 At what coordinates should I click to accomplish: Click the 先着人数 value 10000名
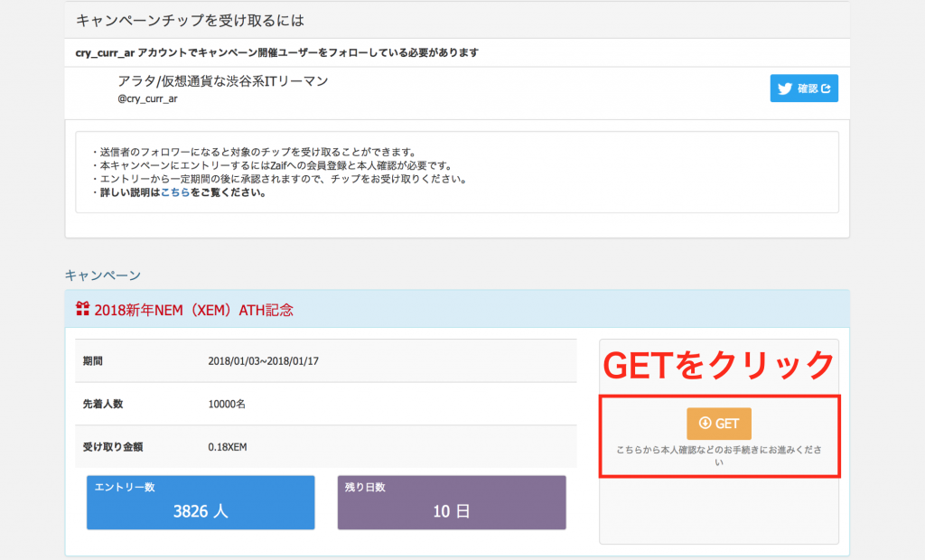[227, 404]
